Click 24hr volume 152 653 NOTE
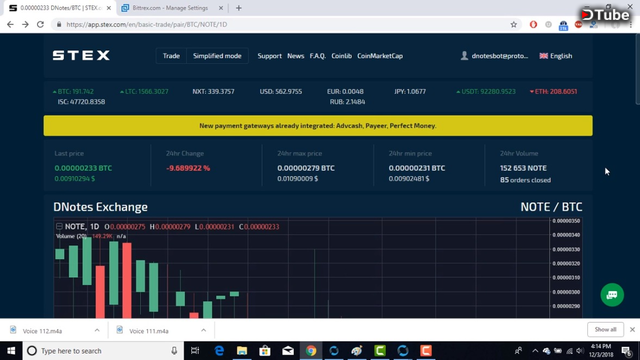 coord(523,168)
